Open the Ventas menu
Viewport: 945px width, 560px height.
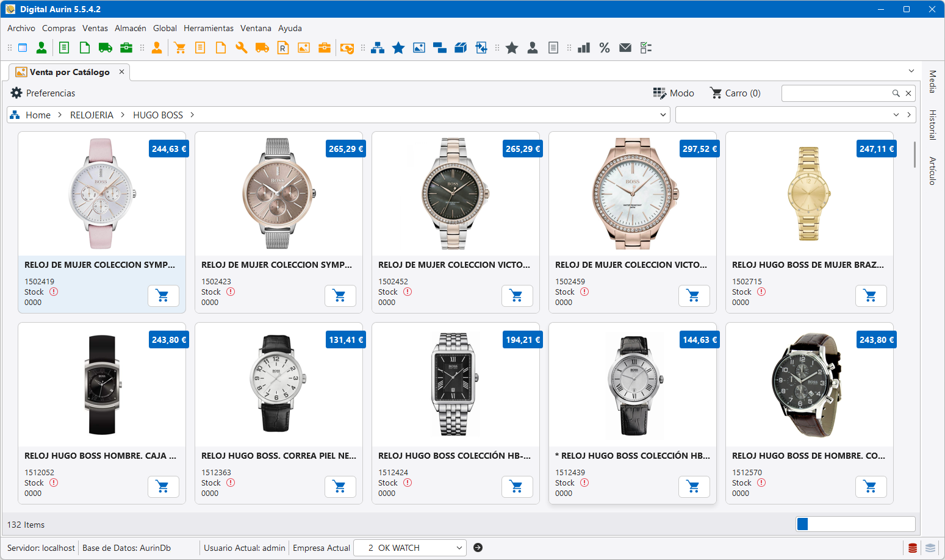(x=95, y=28)
